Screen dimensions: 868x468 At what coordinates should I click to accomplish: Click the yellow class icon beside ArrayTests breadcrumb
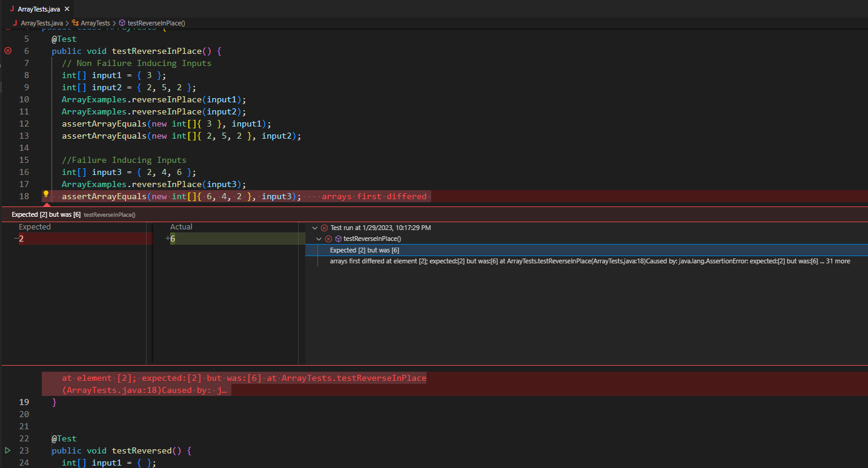pyautogui.click(x=75, y=22)
